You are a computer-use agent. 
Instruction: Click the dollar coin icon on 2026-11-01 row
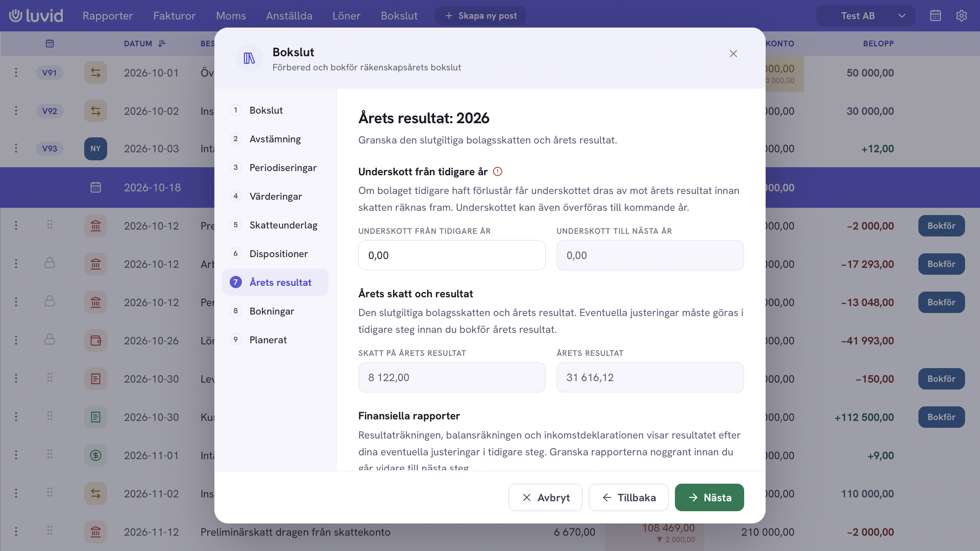point(95,455)
